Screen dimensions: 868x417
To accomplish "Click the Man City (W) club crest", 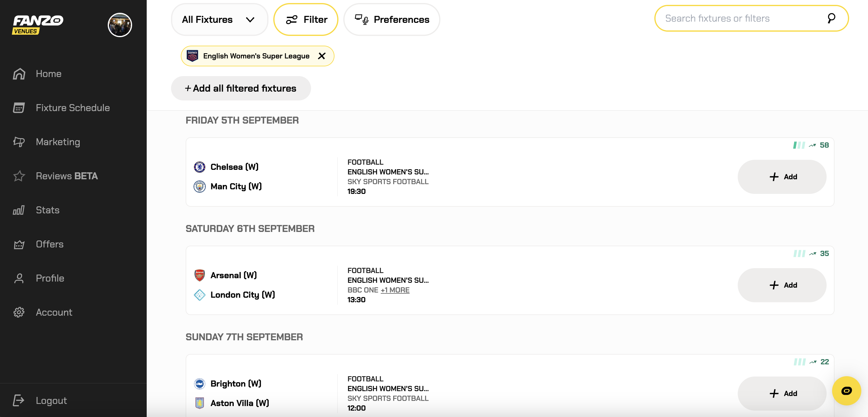I will pos(199,186).
